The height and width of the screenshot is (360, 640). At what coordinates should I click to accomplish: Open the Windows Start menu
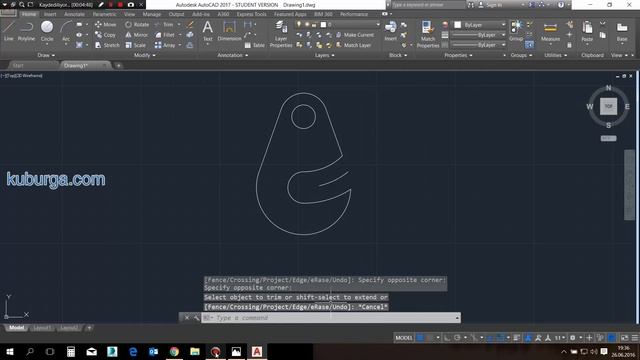pyautogui.click(x=9, y=351)
